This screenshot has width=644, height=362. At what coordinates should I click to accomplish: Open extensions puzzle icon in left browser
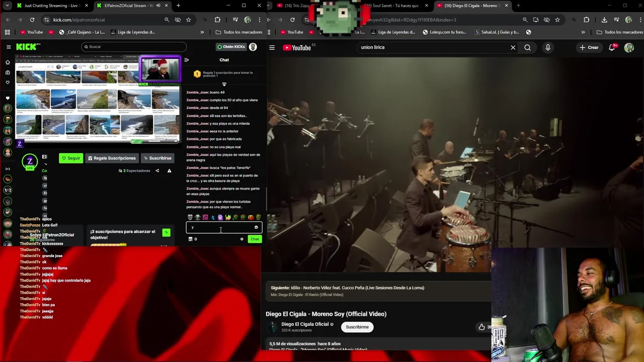(x=217, y=20)
